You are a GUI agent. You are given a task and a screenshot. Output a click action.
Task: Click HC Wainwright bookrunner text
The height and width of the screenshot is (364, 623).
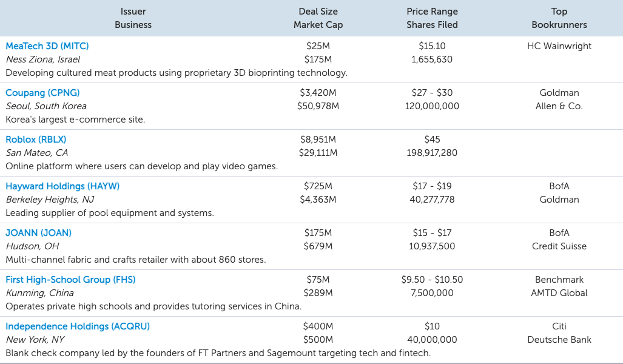[559, 46]
